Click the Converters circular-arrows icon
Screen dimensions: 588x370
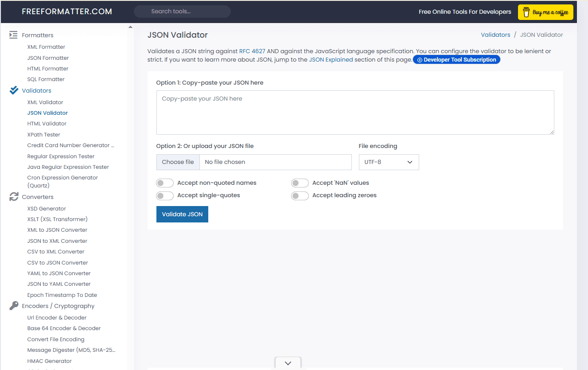[13, 196]
